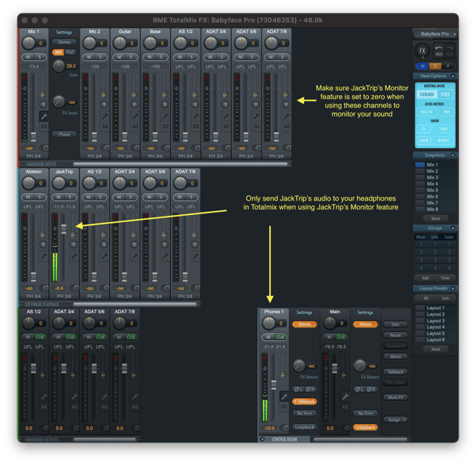Switch routing mode to Free
The width and height of the screenshot is (476, 464).
click(445, 94)
